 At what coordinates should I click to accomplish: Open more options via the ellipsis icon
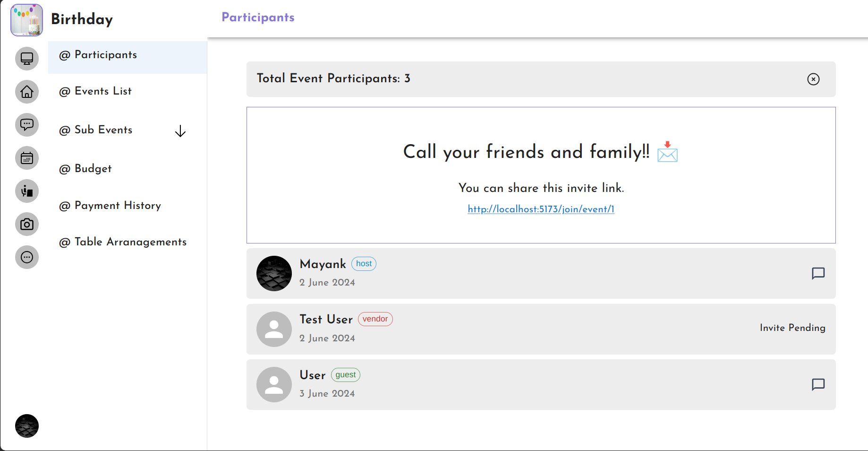click(x=27, y=257)
